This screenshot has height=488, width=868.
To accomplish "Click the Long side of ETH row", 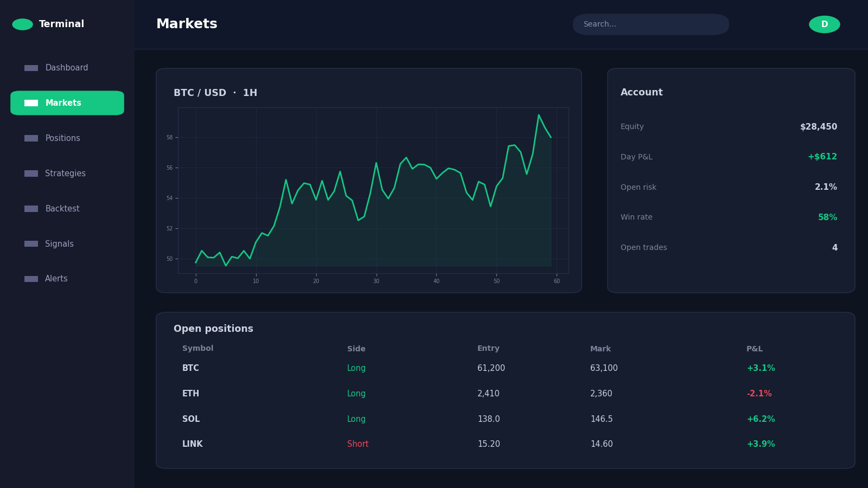I will click(356, 394).
